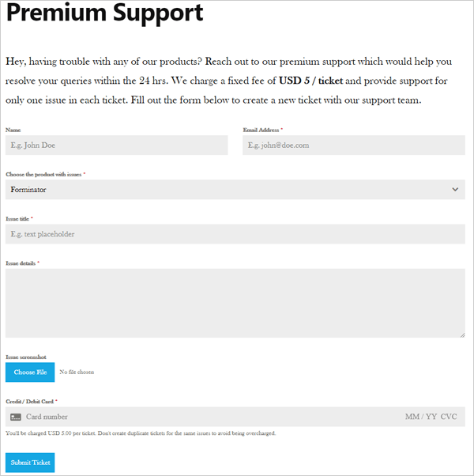
Task: Click the CVC security code field
Action: pyautogui.click(x=449, y=417)
